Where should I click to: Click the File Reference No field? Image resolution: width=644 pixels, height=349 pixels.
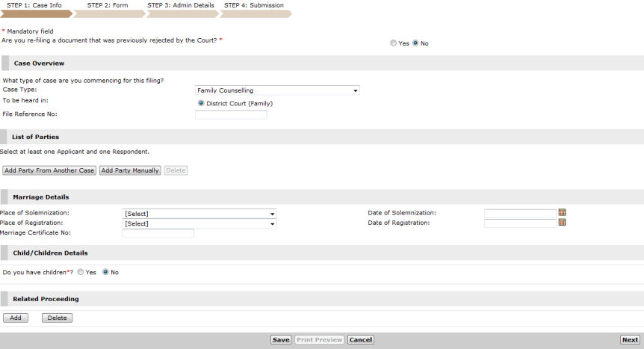[x=231, y=114]
